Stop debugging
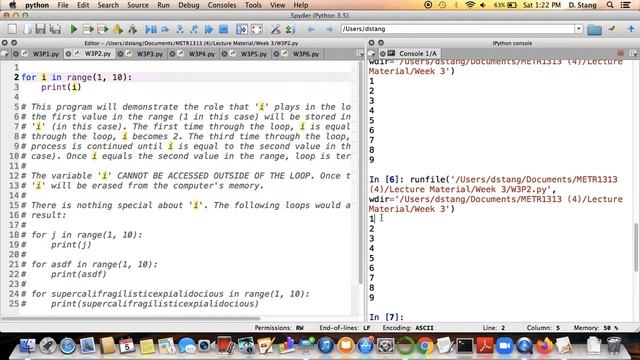 [223, 29]
